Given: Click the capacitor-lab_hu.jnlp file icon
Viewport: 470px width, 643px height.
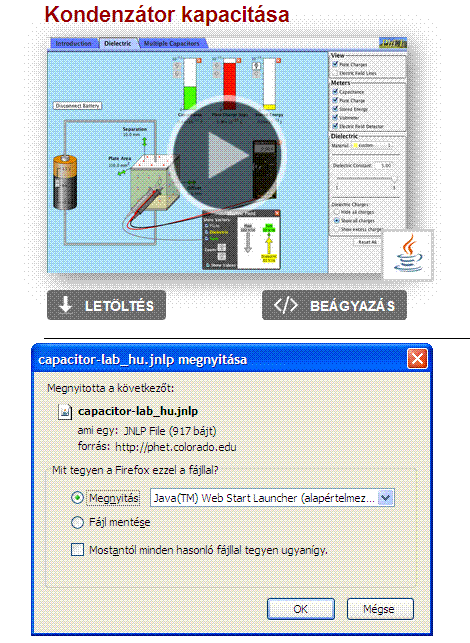Looking at the screenshot, I should pyautogui.click(x=65, y=411).
